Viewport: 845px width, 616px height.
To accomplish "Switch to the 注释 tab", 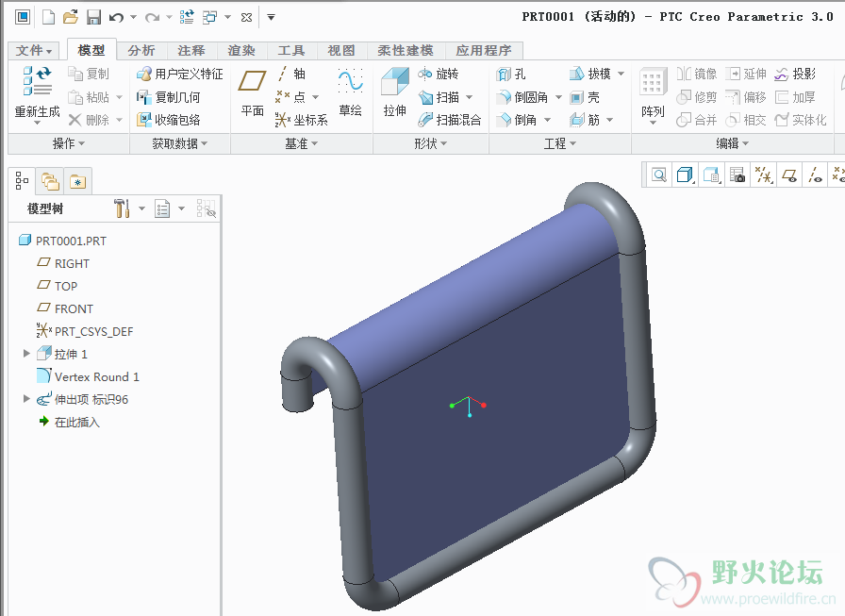I will (191, 51).
